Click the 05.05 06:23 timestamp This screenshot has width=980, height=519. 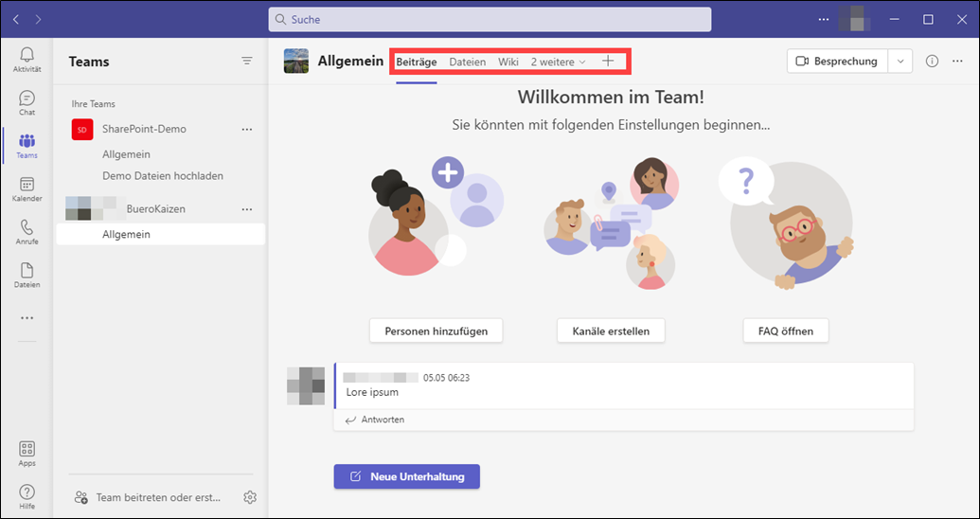[446, 378]
